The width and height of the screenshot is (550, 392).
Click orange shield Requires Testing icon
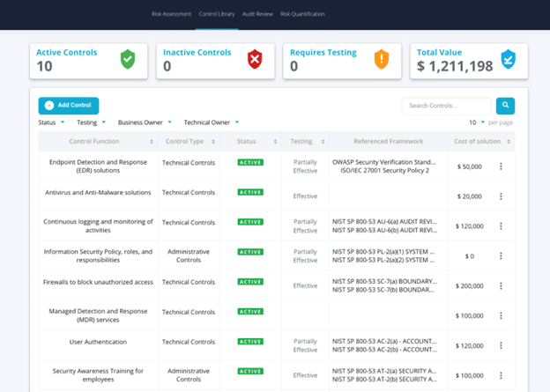[x=381, y=59]
